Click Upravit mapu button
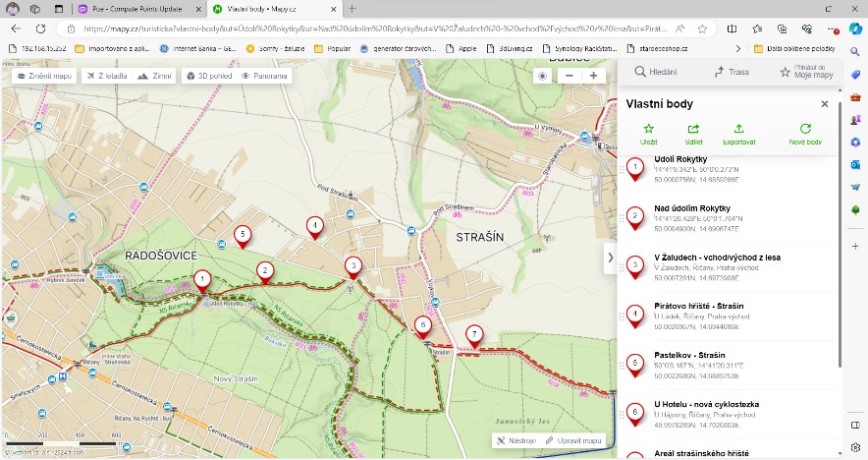The height and width of the screenshot is (460, 868). click(573, 440)
